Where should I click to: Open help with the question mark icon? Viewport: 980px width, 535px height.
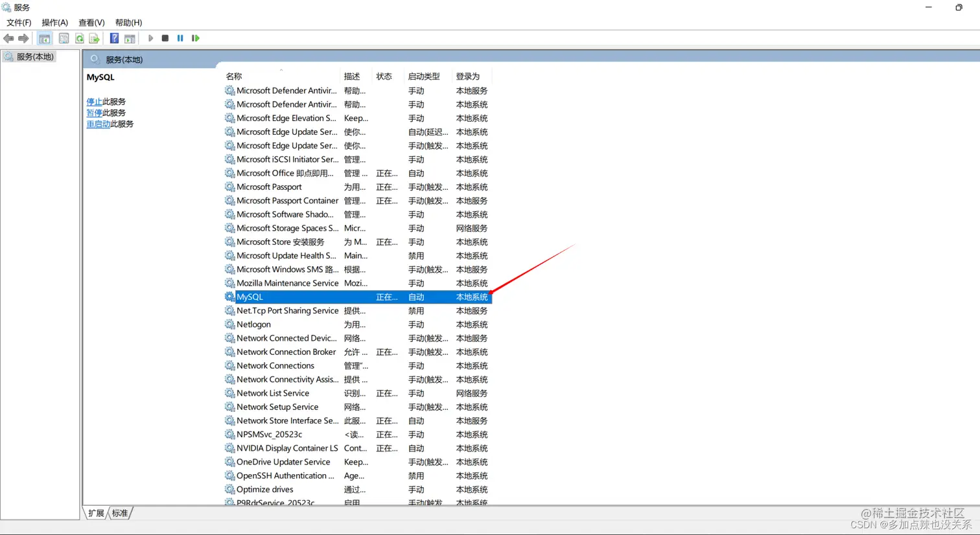[x=114, y=38]
